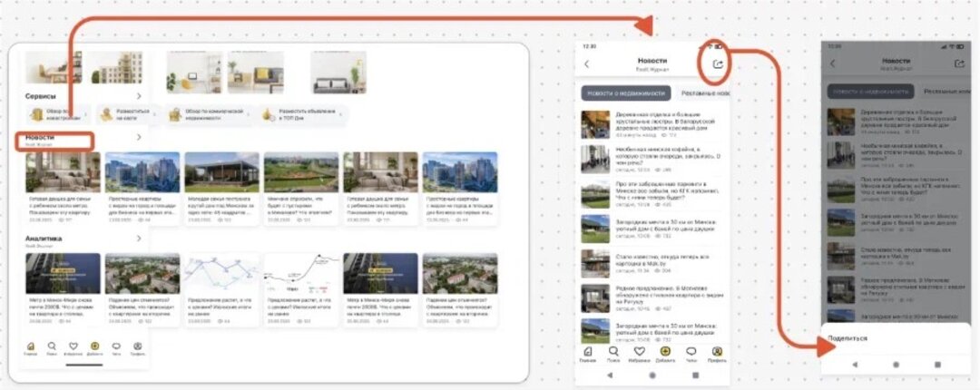This screenshot has width=980, height=390.
Task: Expand the Аналитика section chevron
Action: click(138, 238)
